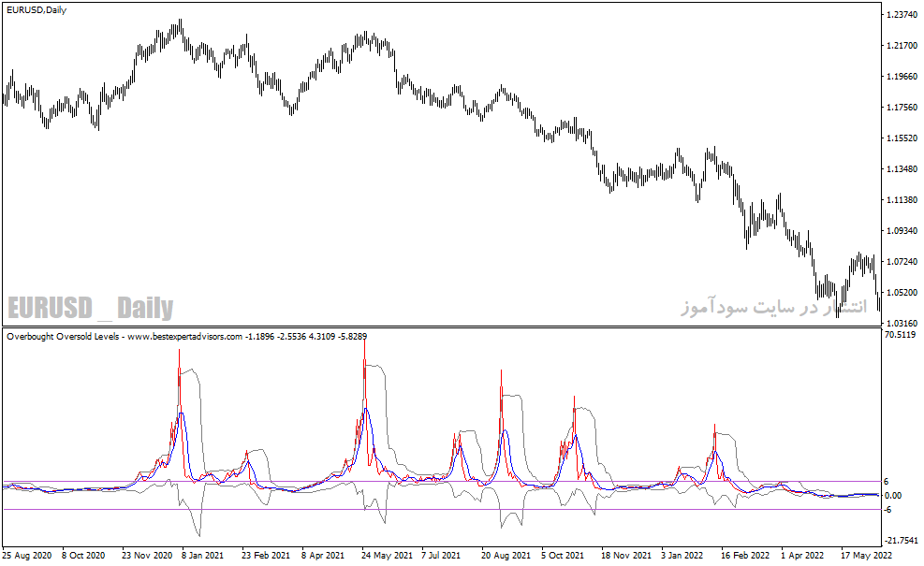Click the 70.5119 indicator scale value

point(901,335)
